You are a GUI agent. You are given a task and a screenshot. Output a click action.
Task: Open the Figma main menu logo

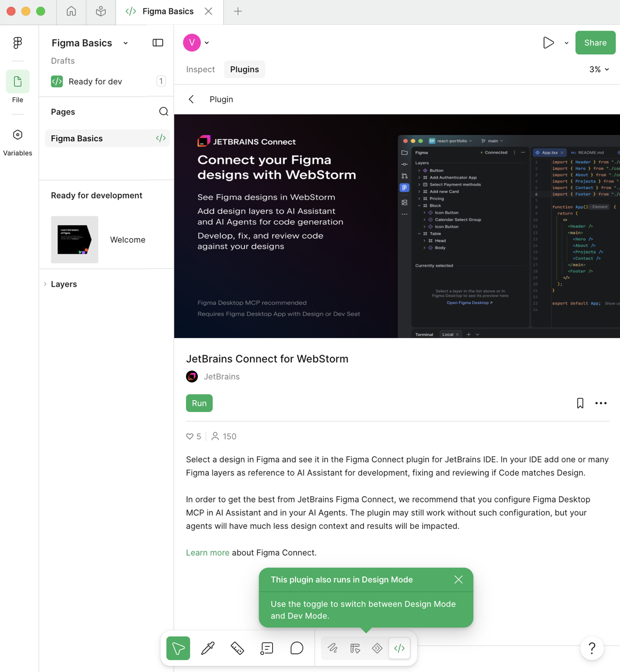pyautogui.click(x=18, y=43)
